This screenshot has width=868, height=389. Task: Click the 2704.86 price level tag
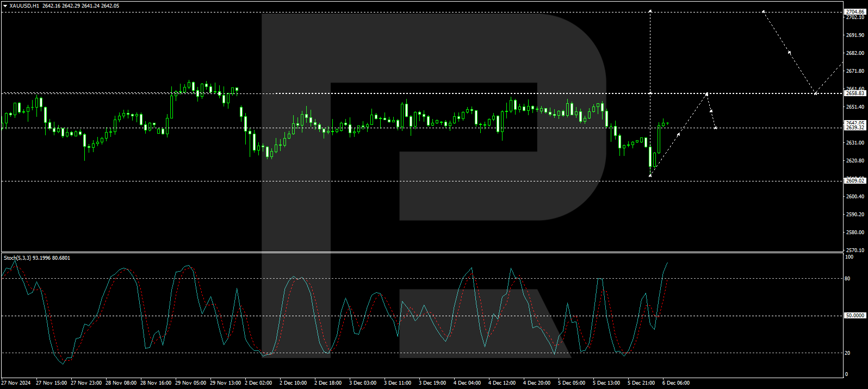(854, 11)
